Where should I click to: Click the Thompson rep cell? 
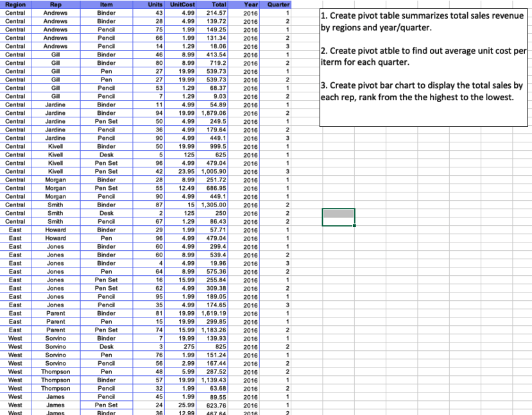point(55,371)
